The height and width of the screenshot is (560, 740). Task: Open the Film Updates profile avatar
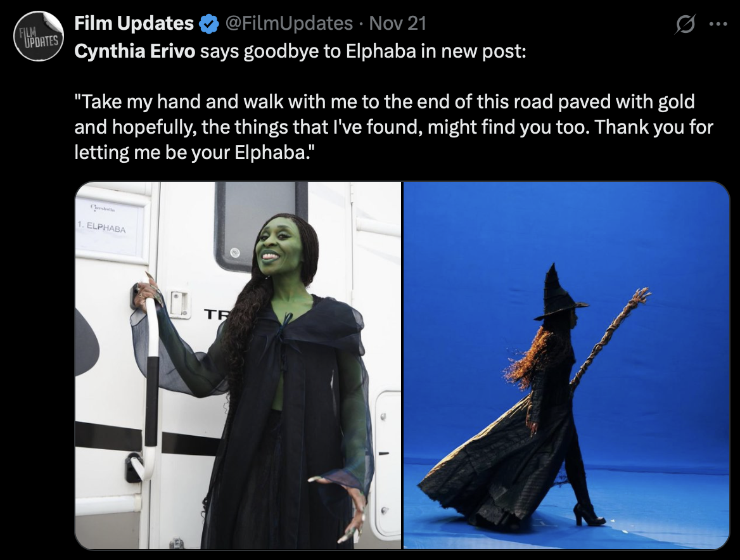pos(38,36)
